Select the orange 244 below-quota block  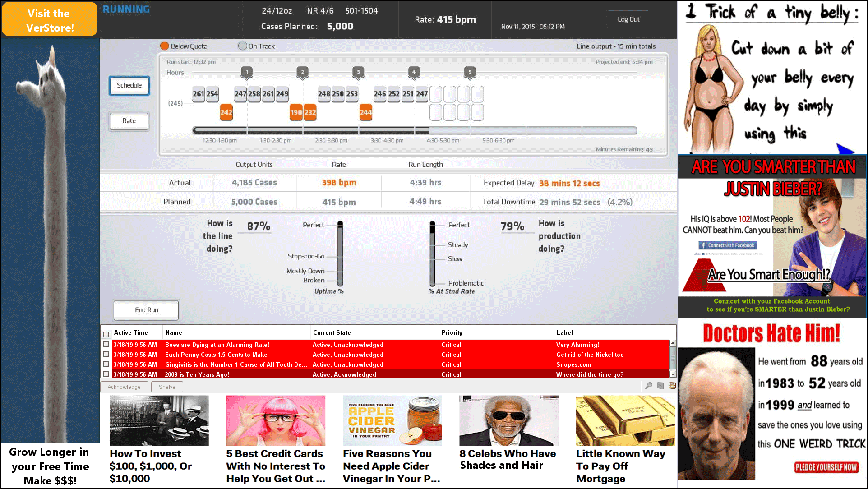tap(365, 112)
